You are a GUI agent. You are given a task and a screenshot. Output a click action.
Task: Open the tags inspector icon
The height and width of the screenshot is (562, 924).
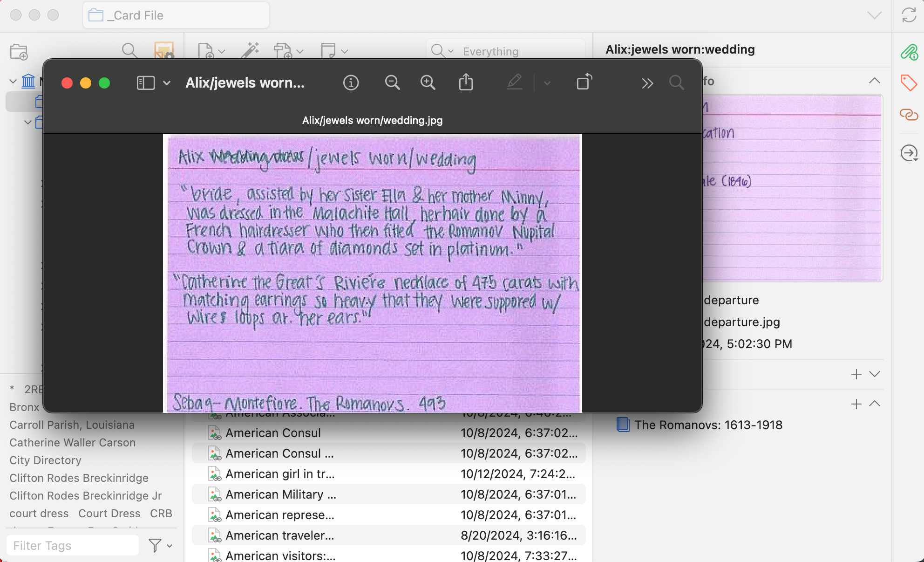[909, 83]
